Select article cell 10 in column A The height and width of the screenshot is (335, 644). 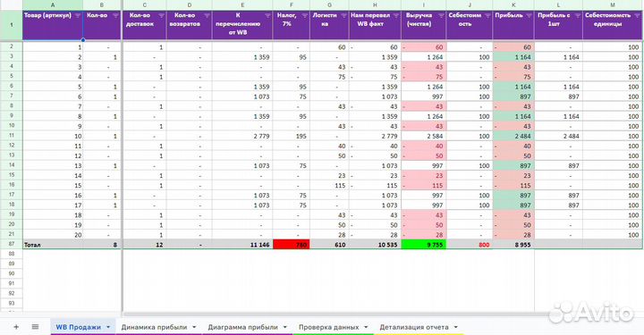tap(53, 136)
